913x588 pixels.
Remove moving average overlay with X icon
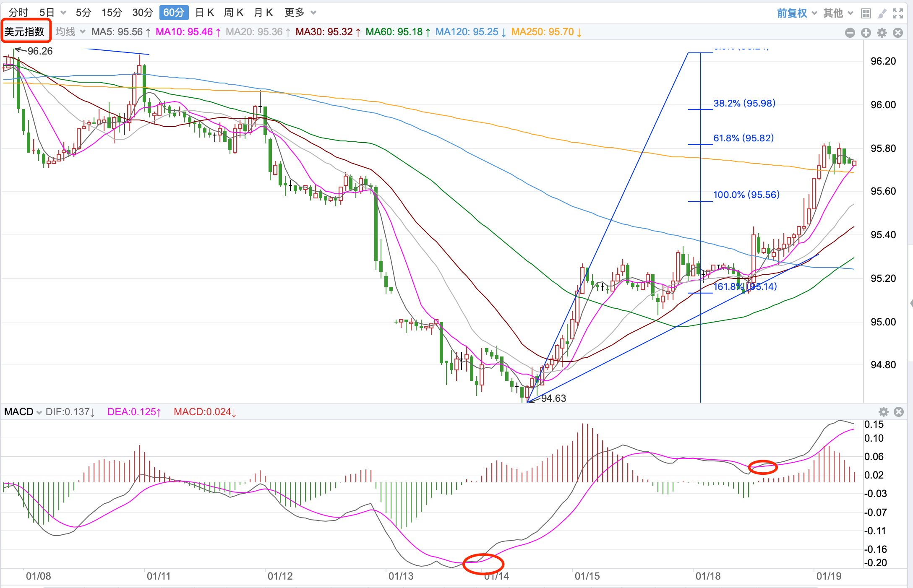point(898,33)
